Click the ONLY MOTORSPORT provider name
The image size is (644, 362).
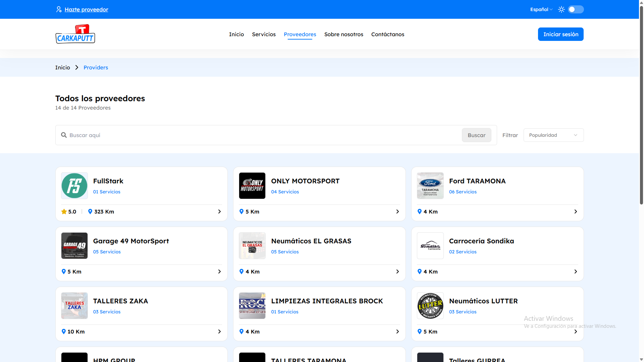305,181
